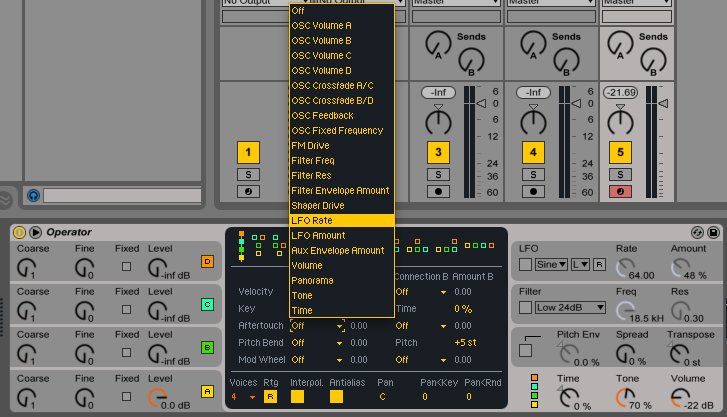Click Send A knob on track 4

(533, 44)
